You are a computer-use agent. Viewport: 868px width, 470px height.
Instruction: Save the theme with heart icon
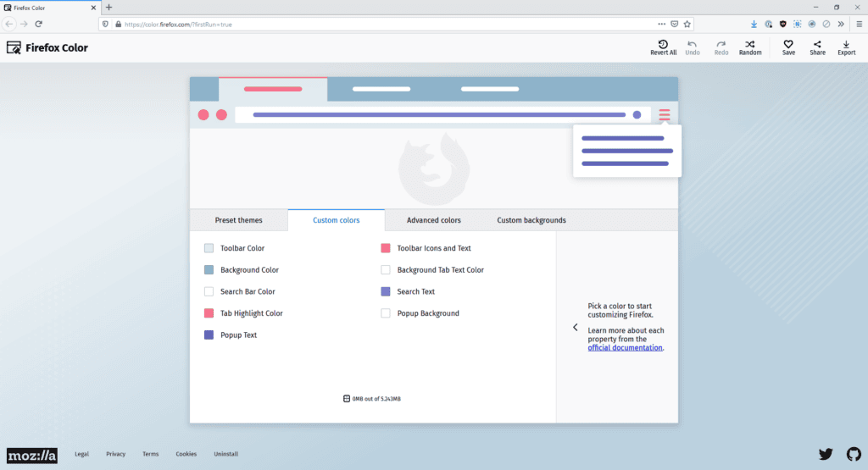[788, 47]
